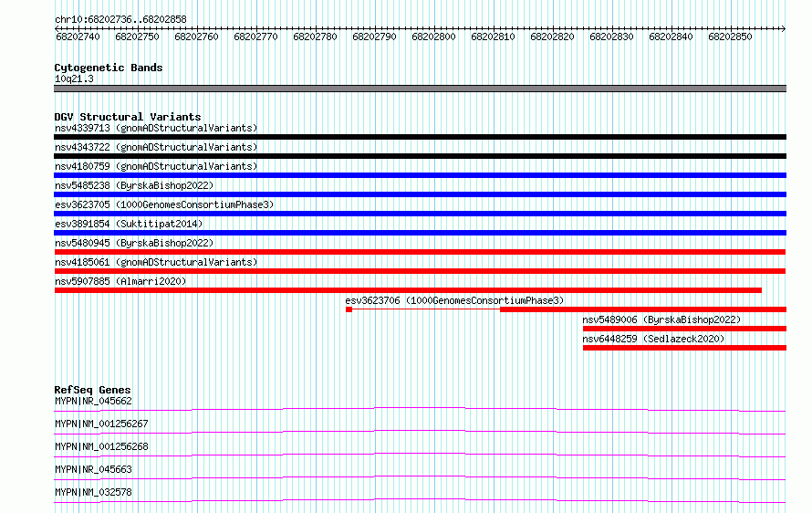The image size is (812, 513).
Task: Click ruler position 68202810
Action: point(493,37)
